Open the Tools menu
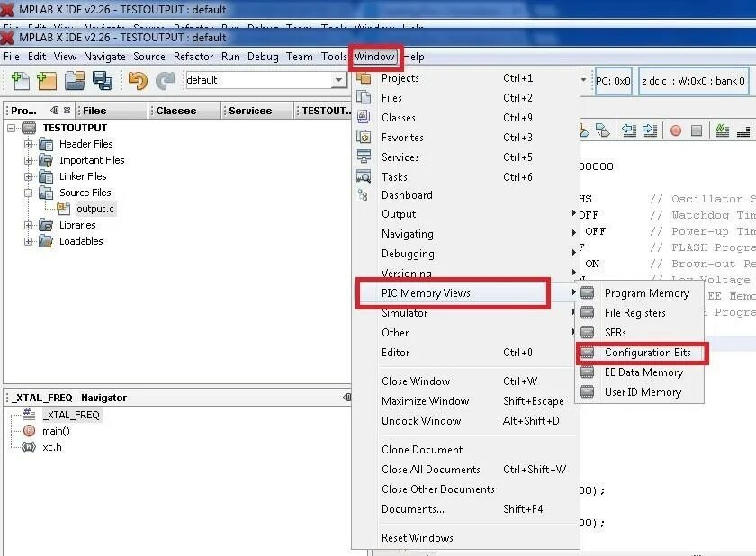756x556 pixels. point(334,57)
